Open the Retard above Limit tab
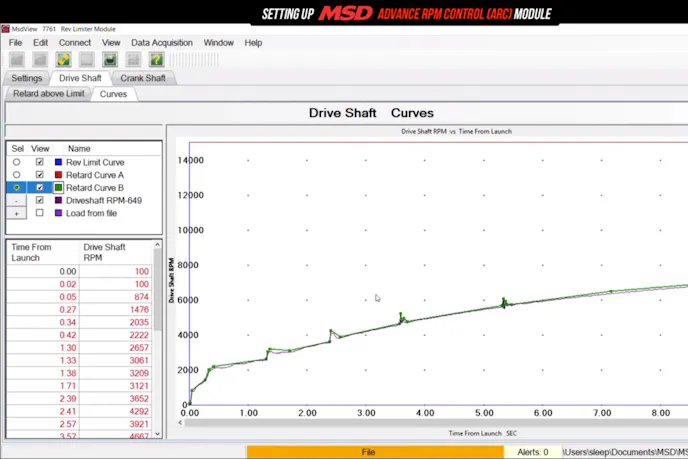688x459 pixels. [x=48, y=94]
